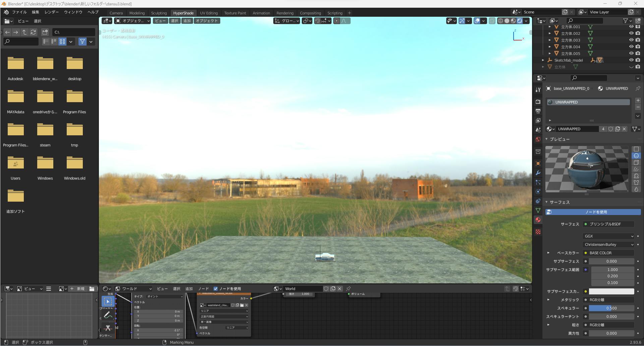The image size is (644, 346).
Task: Set material preview to hair strands
Action: [x=636, y=169]
